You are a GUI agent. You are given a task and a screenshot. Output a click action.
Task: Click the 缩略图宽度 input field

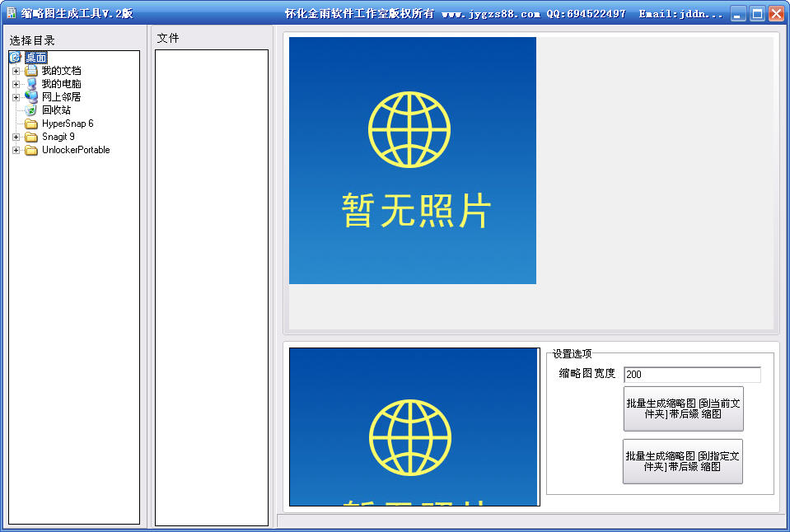pos(692,375)
